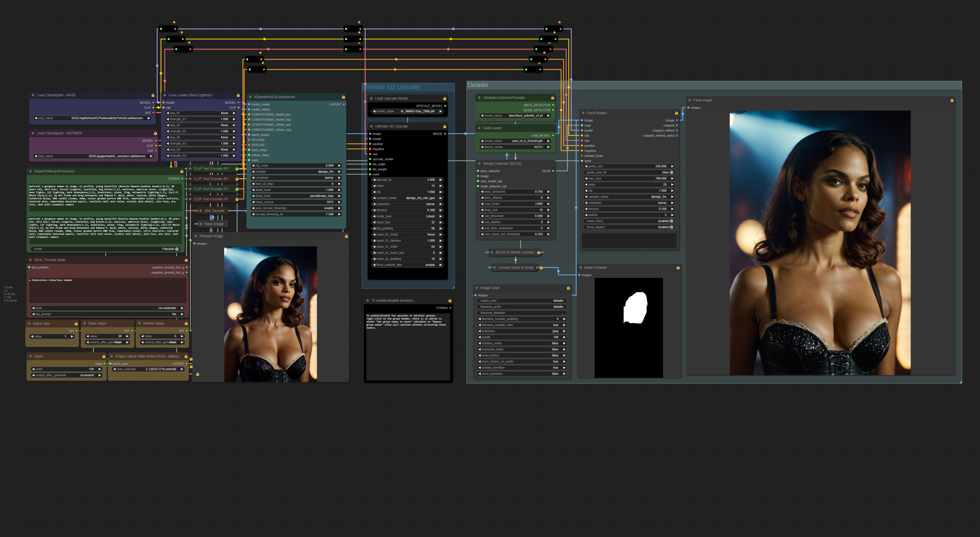The width and height of the screenshot is (980, 537).
Task: Toggle noise_mask enabled in FaceDetailer
Action: coord(671,221)
